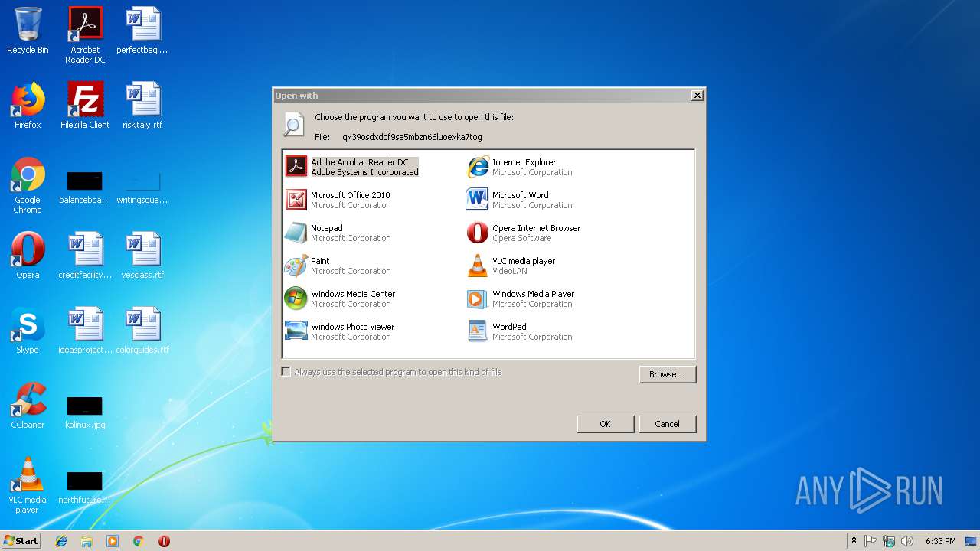Select the perfectbegi... document on desktop

(x=142, y=31)
